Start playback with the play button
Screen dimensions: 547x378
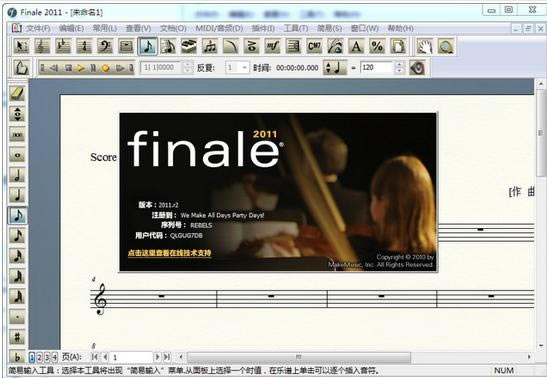coord(81,68)
